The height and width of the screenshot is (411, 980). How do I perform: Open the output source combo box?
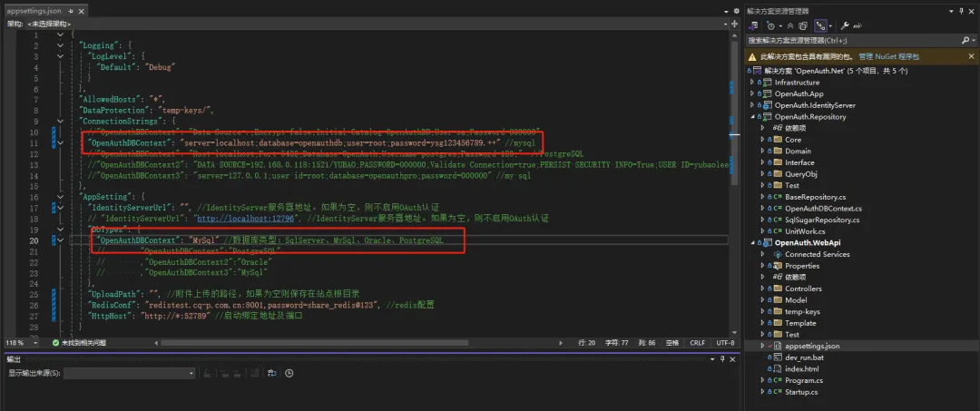click(130, 373)
